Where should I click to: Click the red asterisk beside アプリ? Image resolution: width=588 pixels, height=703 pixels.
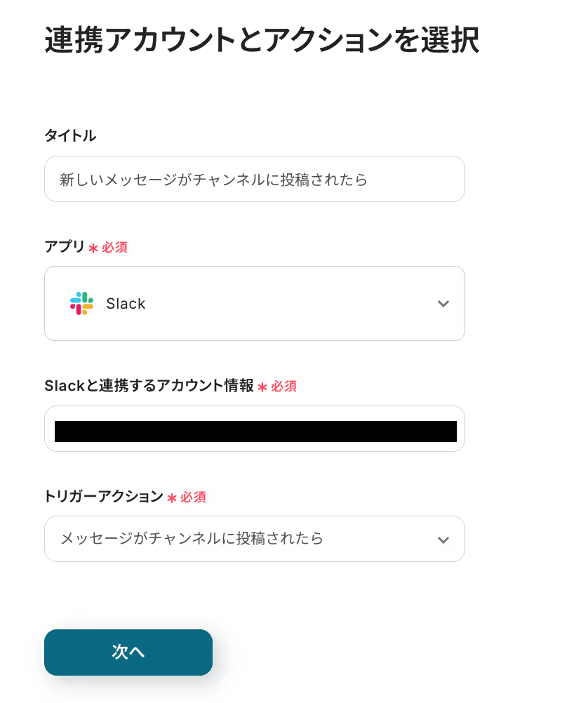point(93,248)
